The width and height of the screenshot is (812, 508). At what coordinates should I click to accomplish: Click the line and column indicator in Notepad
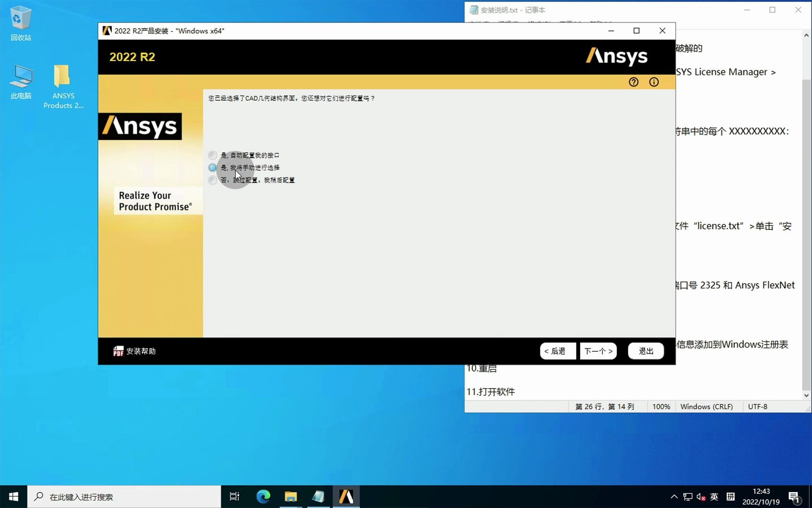pyautogui.click(x=605, y=406)
